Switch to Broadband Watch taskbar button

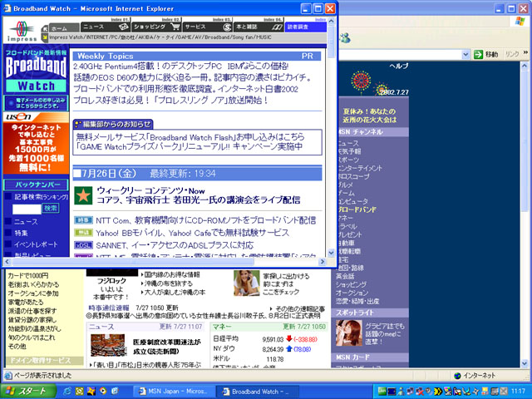256,392
